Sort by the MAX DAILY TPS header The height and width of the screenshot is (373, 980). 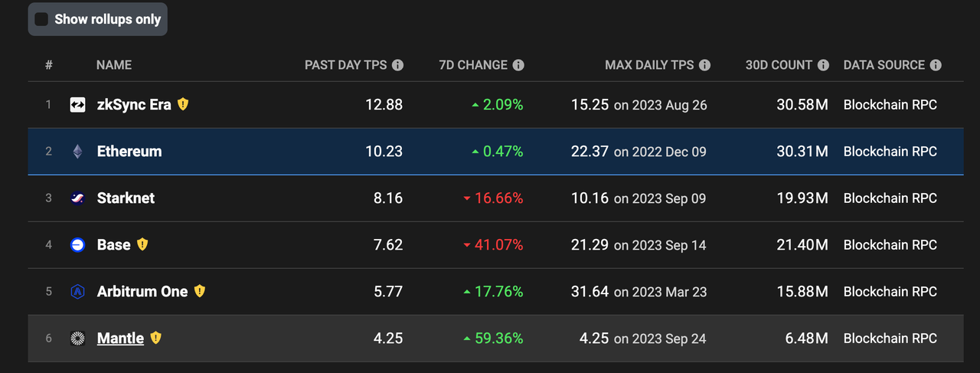(649, 65)
